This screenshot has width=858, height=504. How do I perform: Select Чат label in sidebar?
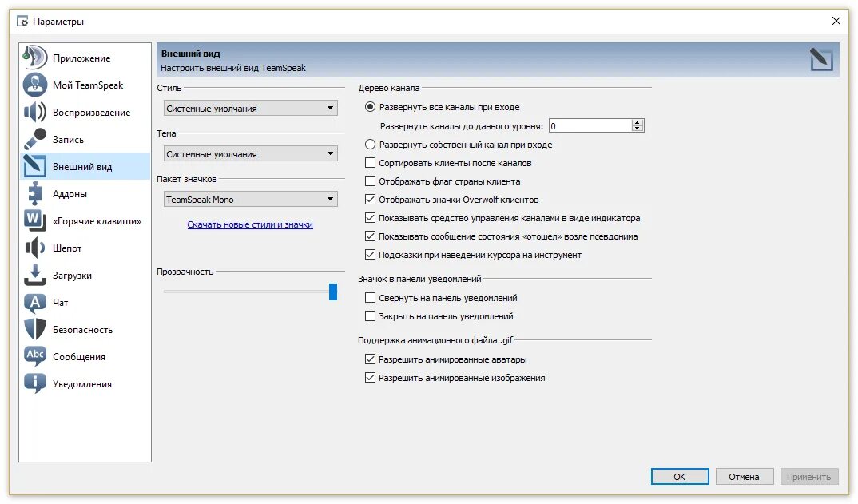[60, 302]
